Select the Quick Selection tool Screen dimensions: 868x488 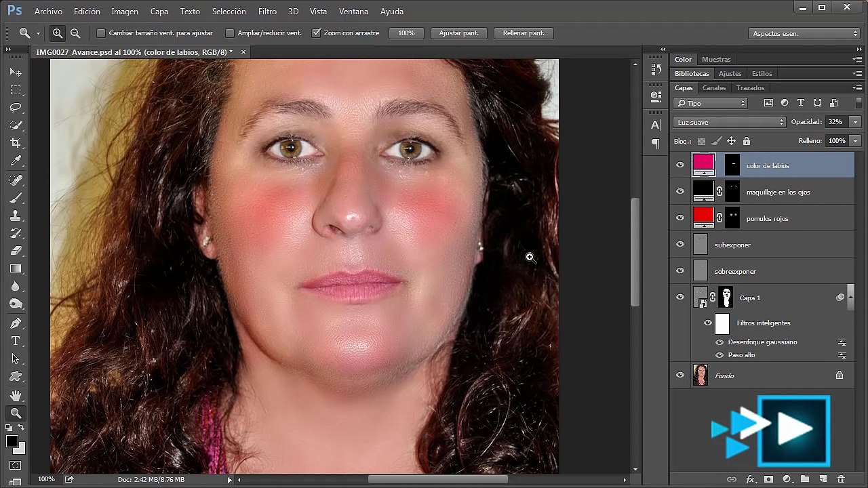16,125
